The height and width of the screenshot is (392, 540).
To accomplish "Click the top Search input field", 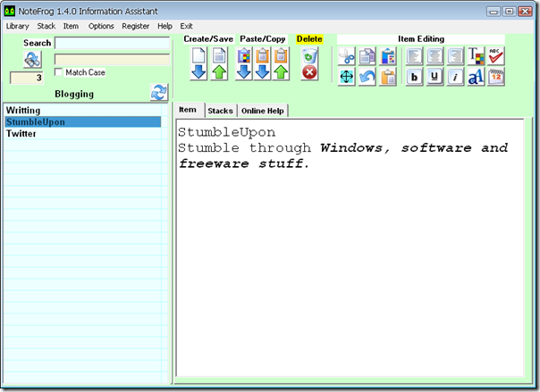I will pos(113,43).
